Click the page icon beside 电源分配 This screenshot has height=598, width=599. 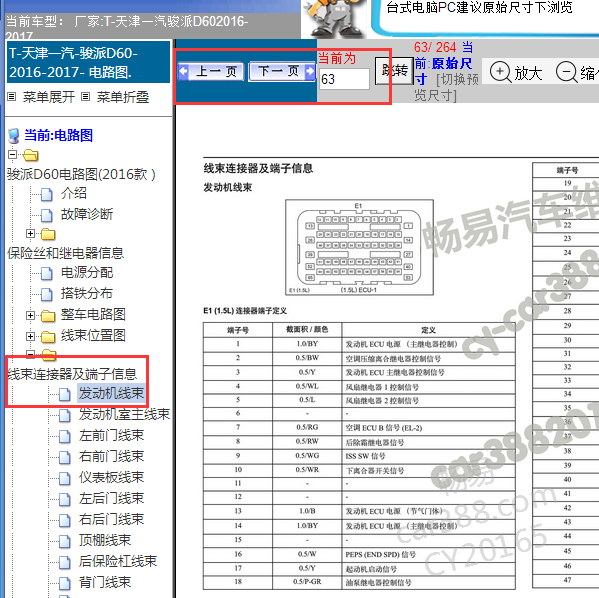click(x=47, y=273)
